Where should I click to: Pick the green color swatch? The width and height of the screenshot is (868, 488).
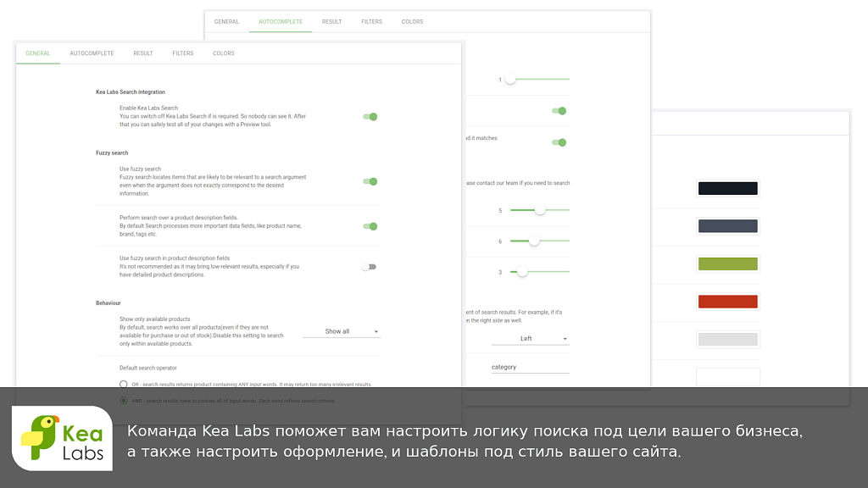pos(727,263)
